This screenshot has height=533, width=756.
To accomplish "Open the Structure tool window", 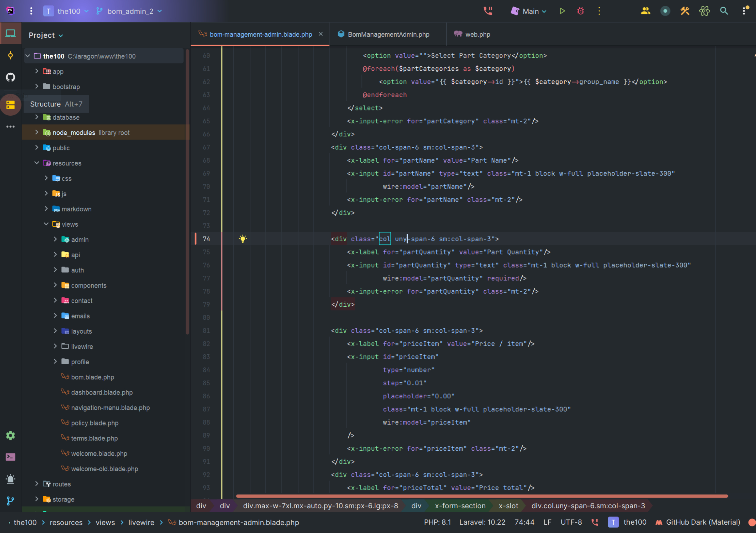I will click(x=10, y=105).
